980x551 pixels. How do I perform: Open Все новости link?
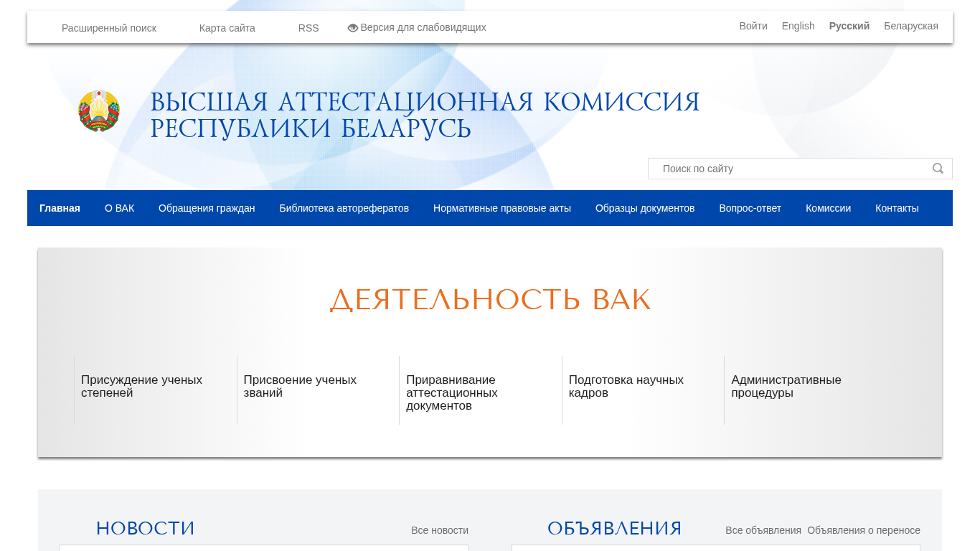coord(440,530)
